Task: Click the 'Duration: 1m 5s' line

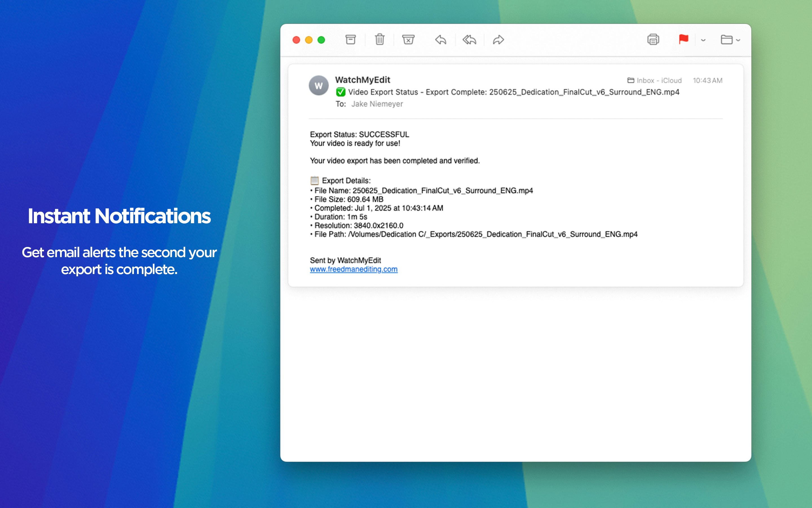Action: click(x=339, y=217)
